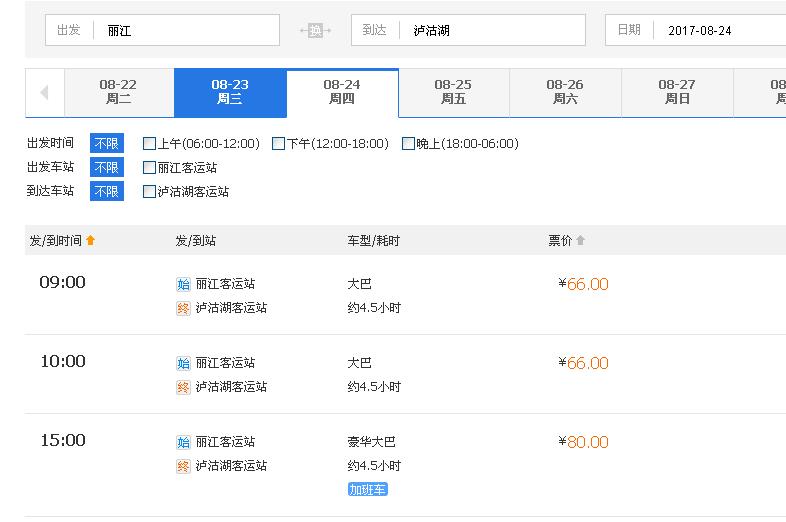
Task: Click 大巴 in 09:00 row
Action: [359, 284]
